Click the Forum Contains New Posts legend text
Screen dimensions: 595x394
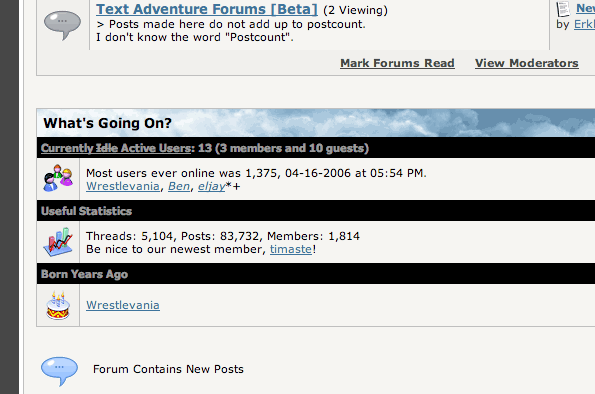point(168,369)
